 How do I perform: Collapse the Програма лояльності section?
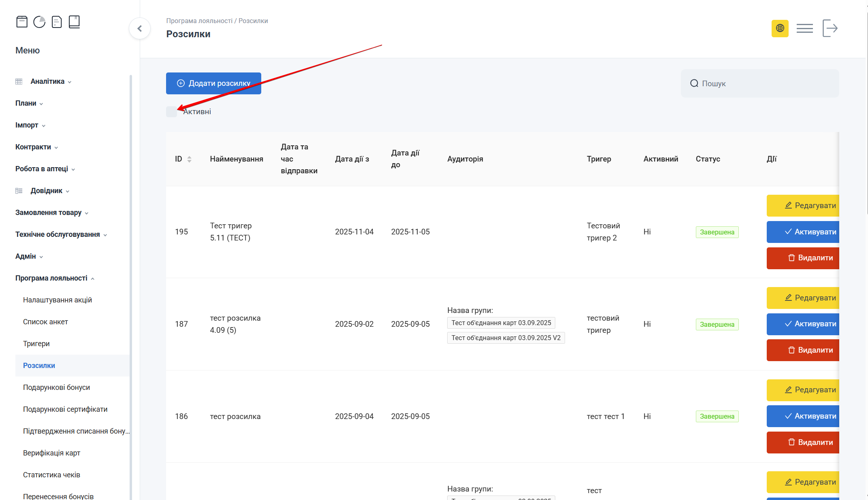point(51,278)
